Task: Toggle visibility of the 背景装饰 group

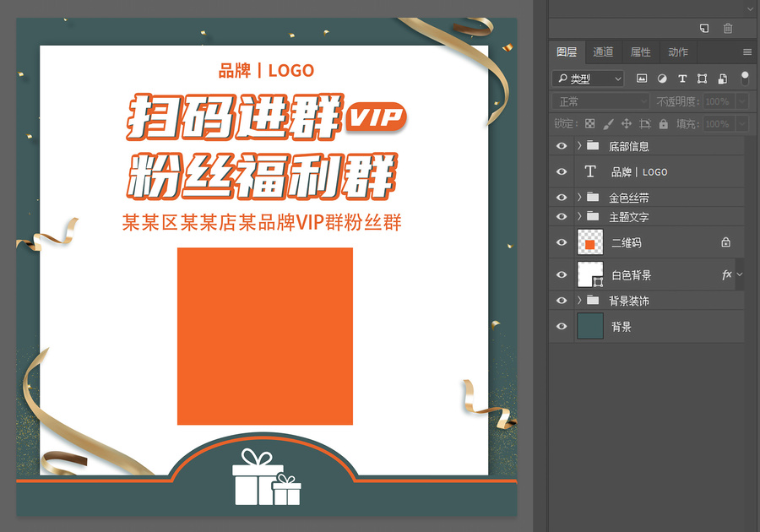Action: (562, 301)
